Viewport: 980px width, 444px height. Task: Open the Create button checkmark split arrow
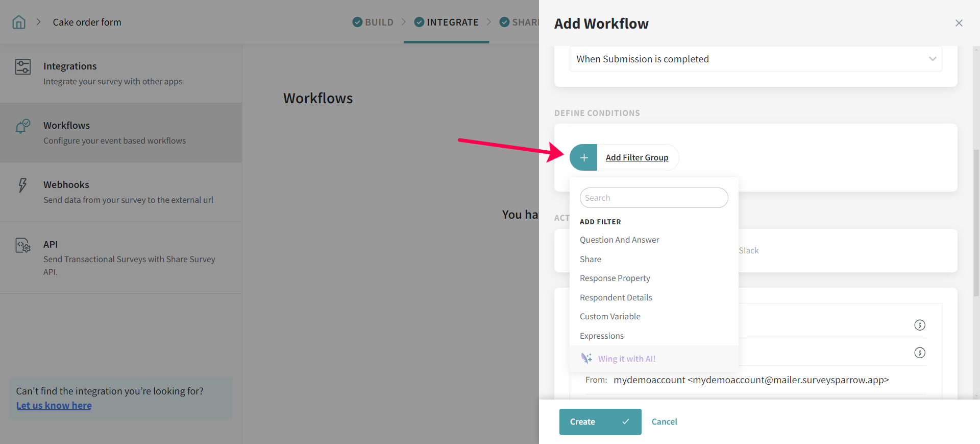[x=625, y=422]
